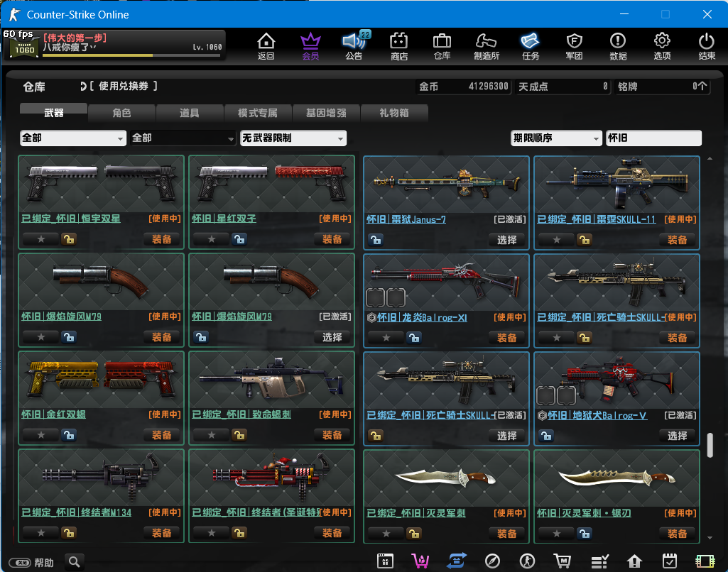Click 选择 on activated 爆焰旋风M79
Image resolution: width=728 pixels, height=572 pixels.
332,337
